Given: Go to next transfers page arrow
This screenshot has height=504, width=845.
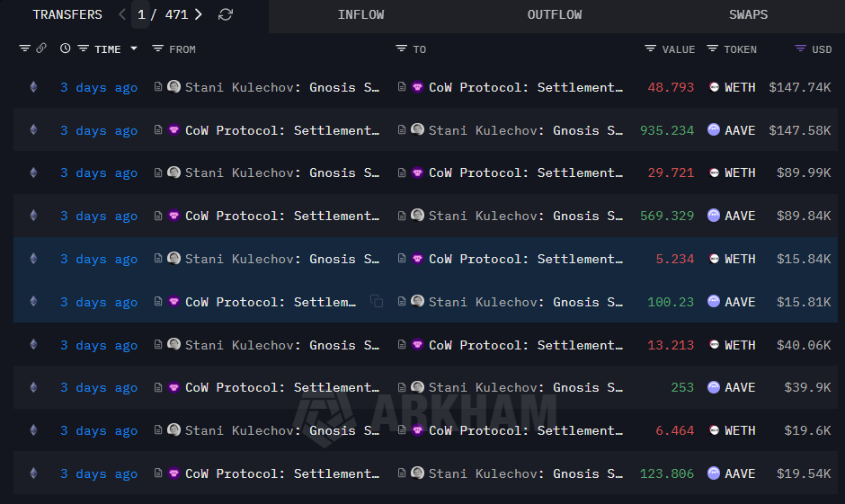Looking at the screenshot, I should click(198, 14).
